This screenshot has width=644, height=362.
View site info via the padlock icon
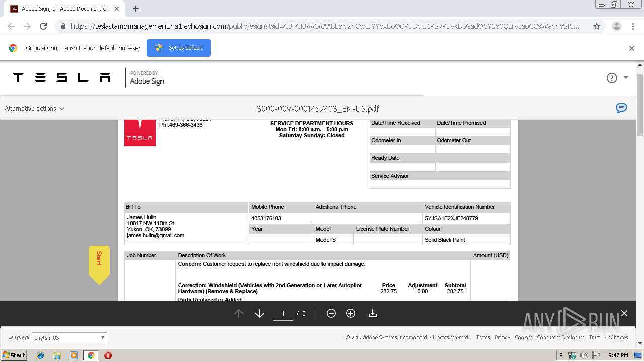click(x=63, y=26)
